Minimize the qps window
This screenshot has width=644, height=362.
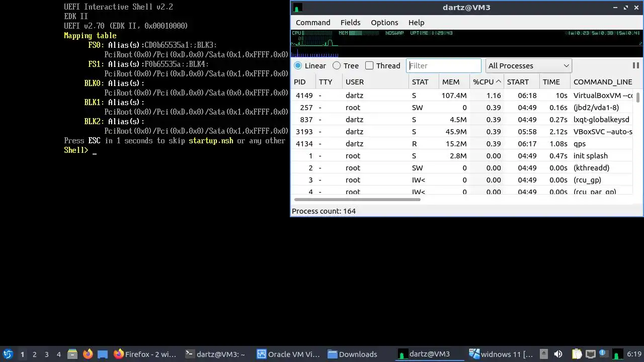tap(615, 8)
